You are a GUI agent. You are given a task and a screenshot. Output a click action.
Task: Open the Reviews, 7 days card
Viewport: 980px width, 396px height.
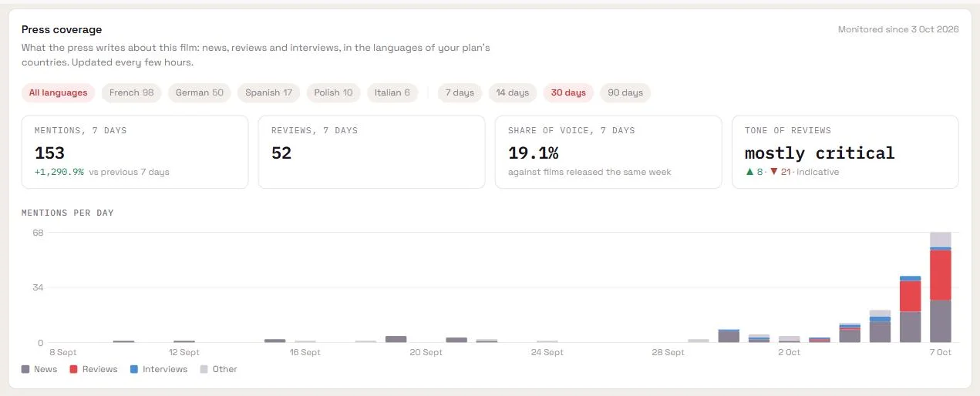pos(372,152)
